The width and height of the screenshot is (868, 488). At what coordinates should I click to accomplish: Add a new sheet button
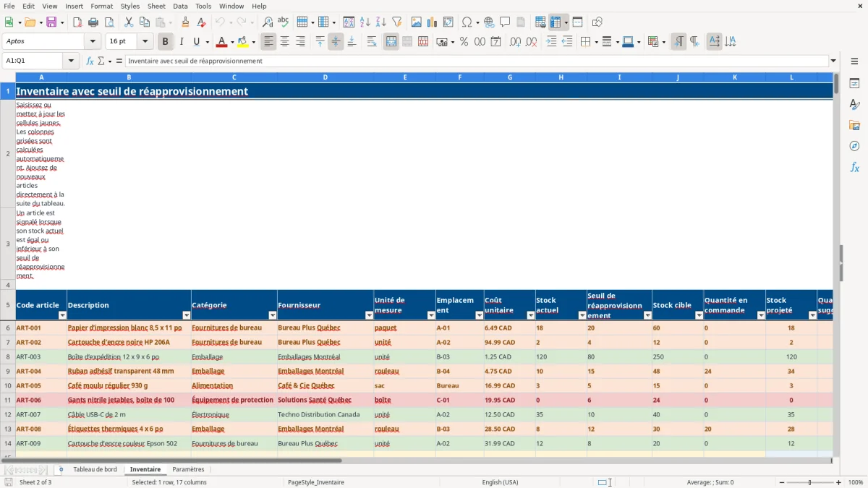(61, 469)
